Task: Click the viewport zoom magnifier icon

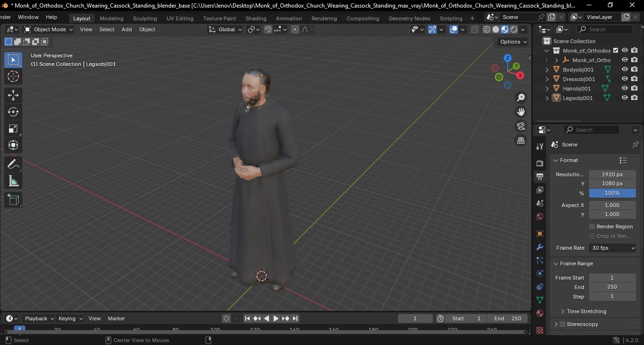Action: click(521, 98)
